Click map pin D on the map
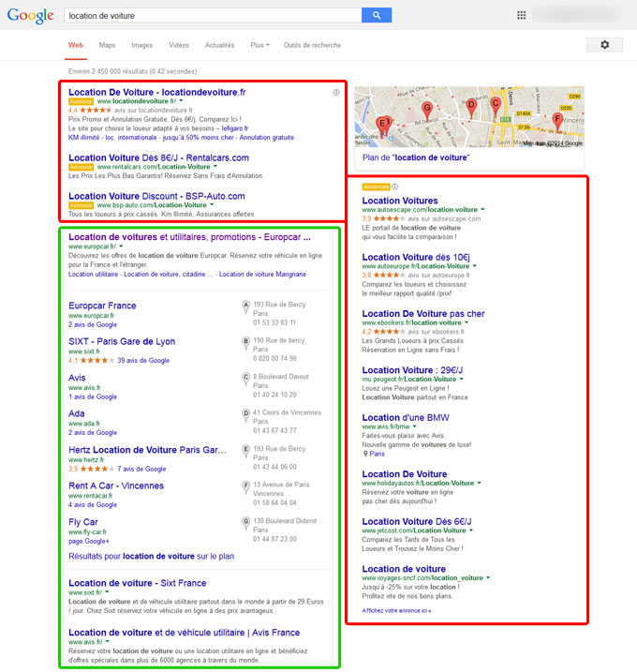Viewport: 637px width, 672px height. click(471, 107)
